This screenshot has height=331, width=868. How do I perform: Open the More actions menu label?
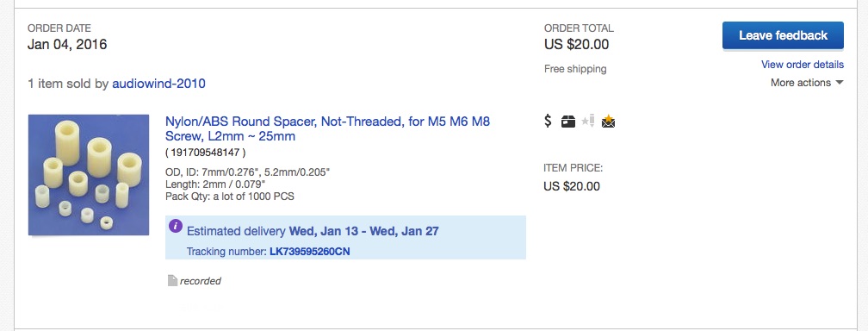click(x=801, y=83)
